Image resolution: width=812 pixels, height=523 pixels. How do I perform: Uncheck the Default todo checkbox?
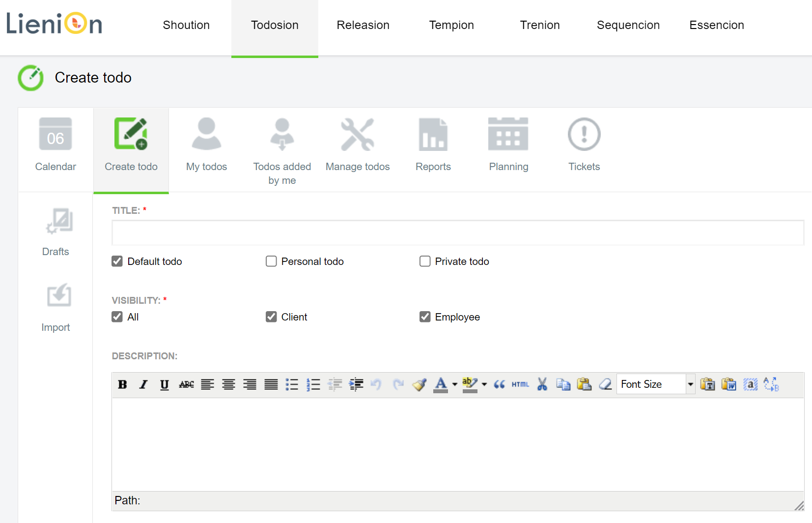point(117,261)
